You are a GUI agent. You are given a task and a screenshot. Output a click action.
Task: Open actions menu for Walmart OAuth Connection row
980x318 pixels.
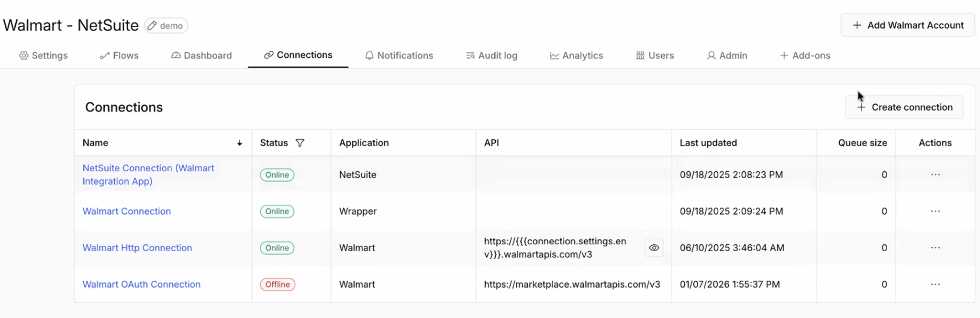click(935, 285)
